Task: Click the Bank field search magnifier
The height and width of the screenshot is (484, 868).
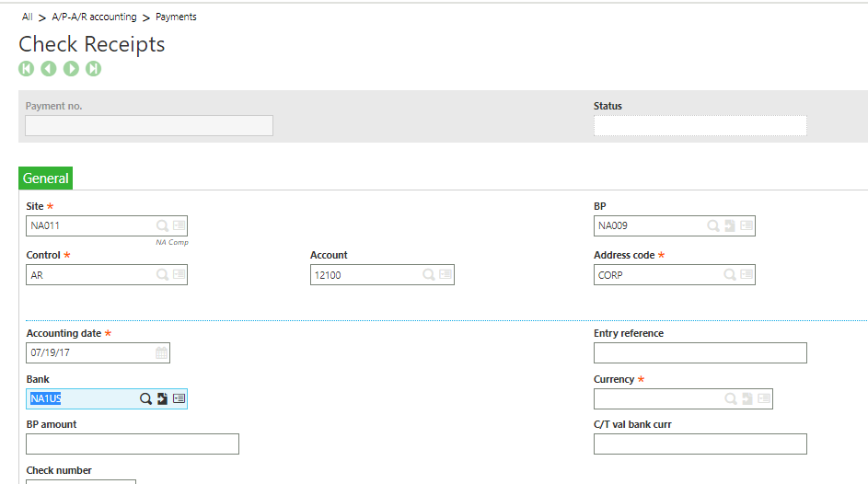Action: pos(145,398)
